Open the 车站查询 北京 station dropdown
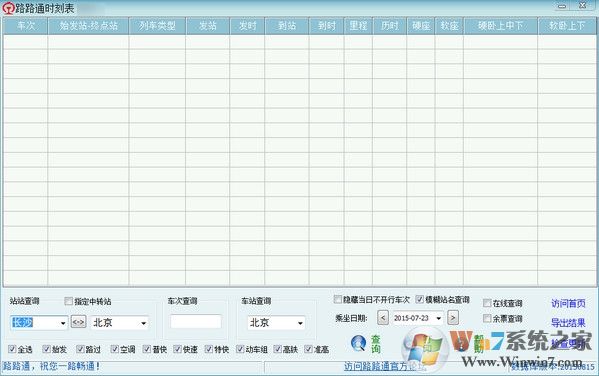599x376 pixels. (x=300, y=323)
